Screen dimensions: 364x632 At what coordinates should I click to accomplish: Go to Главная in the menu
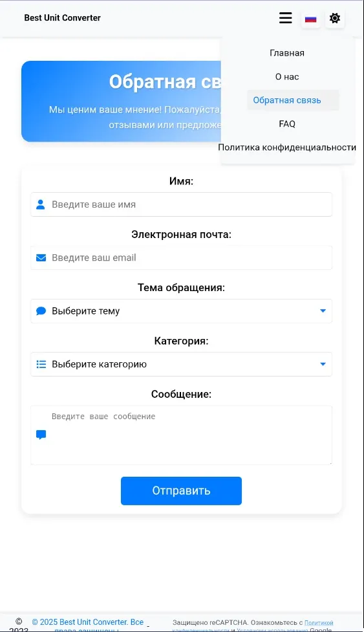point(287,53)
